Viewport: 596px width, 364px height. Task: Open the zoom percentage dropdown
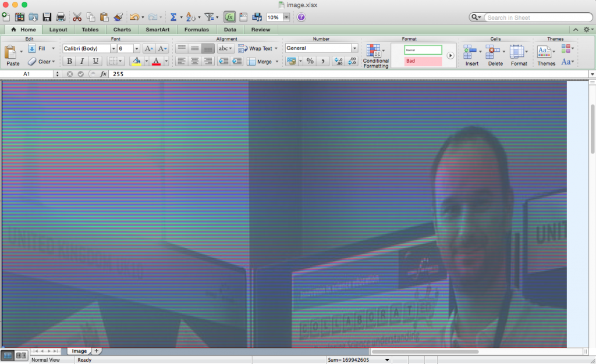pos(286,17)
